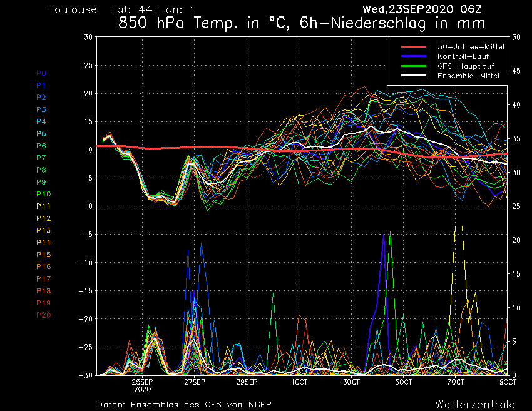The image size is (532, 411).
Task: Click the P10 ensemble member label
Action: click(x=43, y=194)
